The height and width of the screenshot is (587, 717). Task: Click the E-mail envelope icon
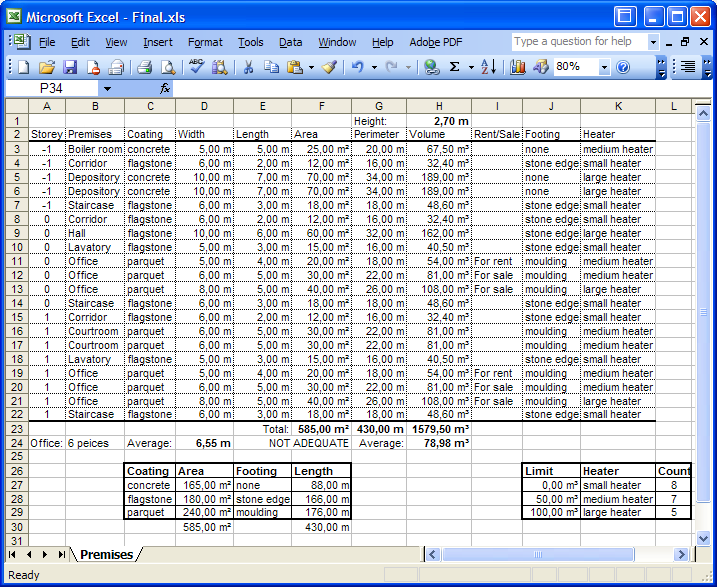pyautogui.click(x=116, y=68)
